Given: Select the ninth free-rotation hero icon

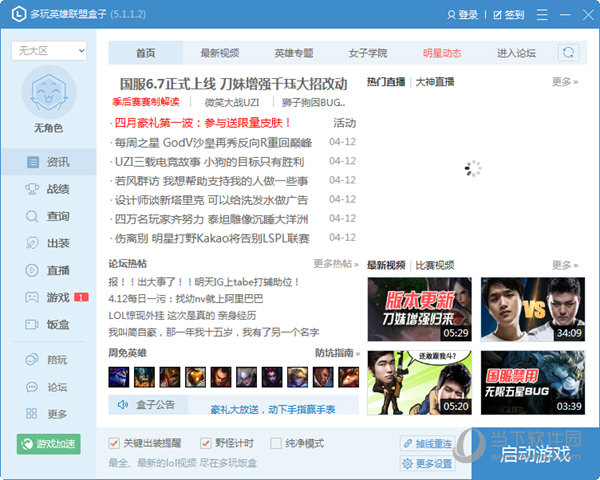Looking at the screenshot, I should click(323, 377).
